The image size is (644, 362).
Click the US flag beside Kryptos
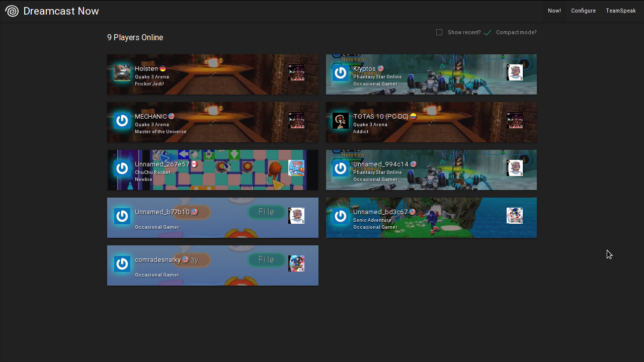[381, 69]
